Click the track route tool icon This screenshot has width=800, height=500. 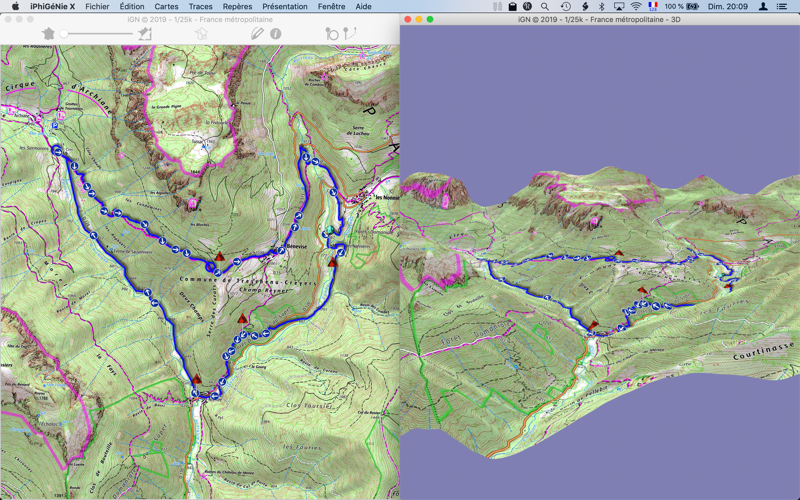[350, 34]
